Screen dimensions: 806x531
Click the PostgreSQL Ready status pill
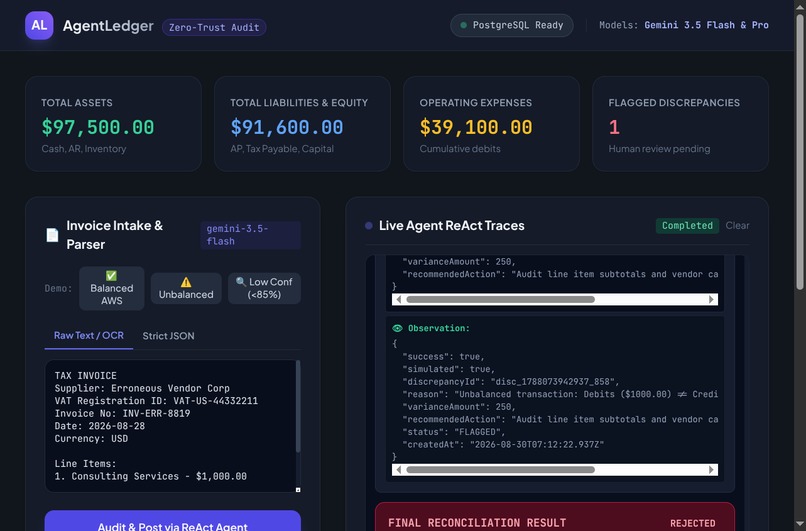coord(511,25)
